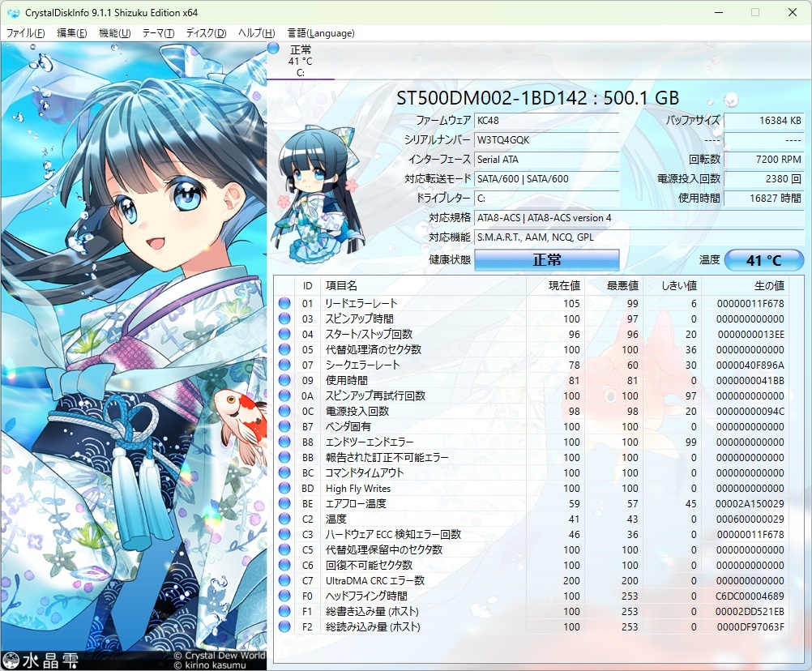Click the 項目名 column header
812x671 pixels.
pyautogui.click(x=423, y=286)
